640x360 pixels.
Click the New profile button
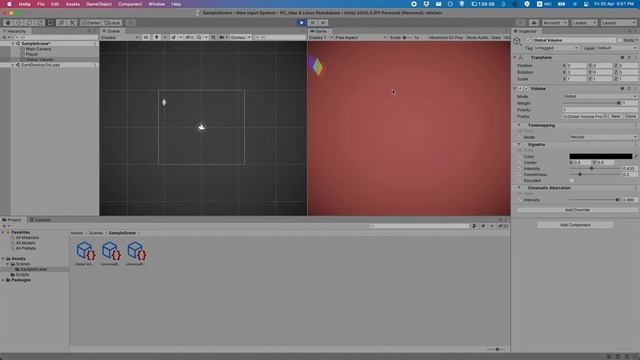click(616, 116)
